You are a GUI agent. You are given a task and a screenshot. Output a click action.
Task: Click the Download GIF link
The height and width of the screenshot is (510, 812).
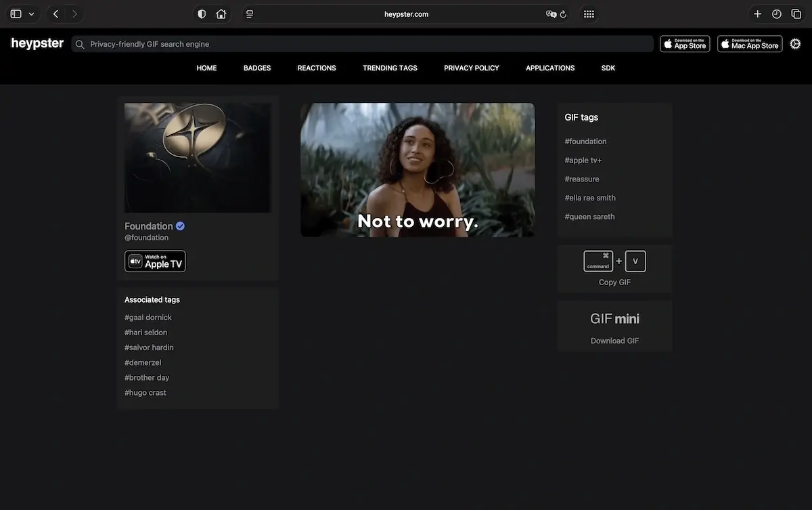[x=614, y=339]
